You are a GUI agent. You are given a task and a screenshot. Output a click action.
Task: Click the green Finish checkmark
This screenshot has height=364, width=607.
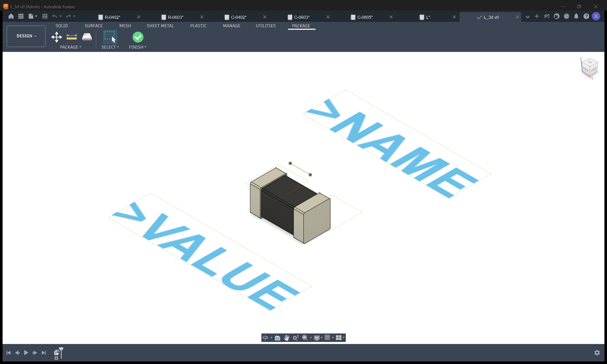pyautogui.click(x=138, y=37)
